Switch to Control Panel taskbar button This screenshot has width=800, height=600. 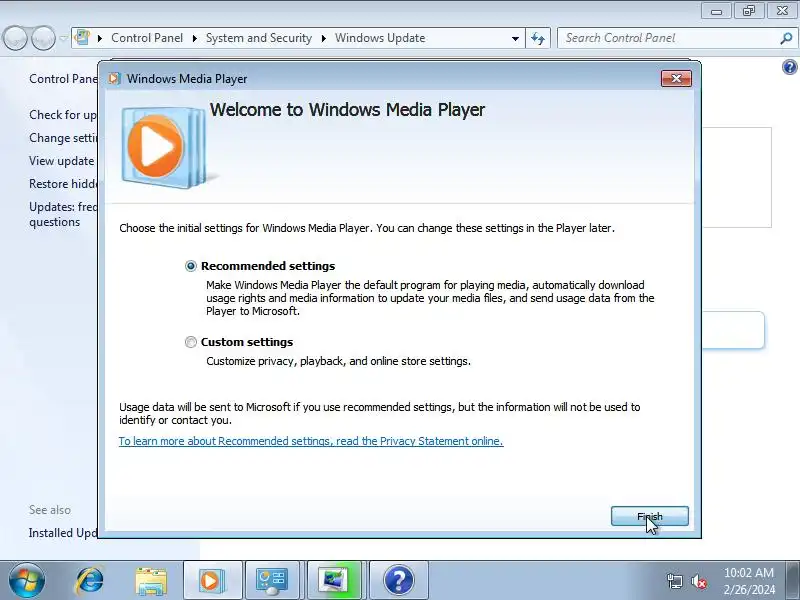point(274,580)
